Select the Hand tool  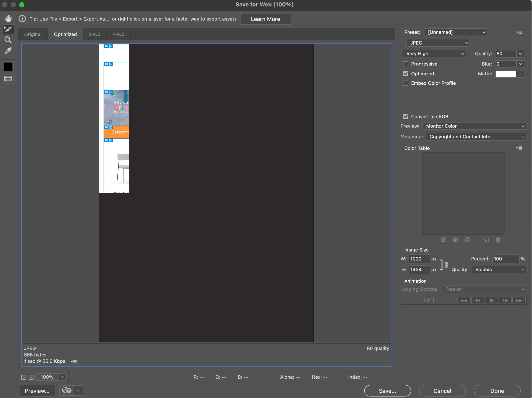[x=8, y=18]
